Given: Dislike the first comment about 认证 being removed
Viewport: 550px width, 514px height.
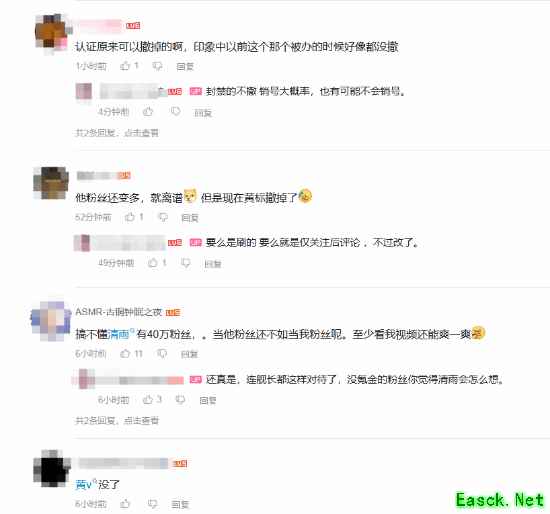Looking at the screenshot, I should pos(157,66).
